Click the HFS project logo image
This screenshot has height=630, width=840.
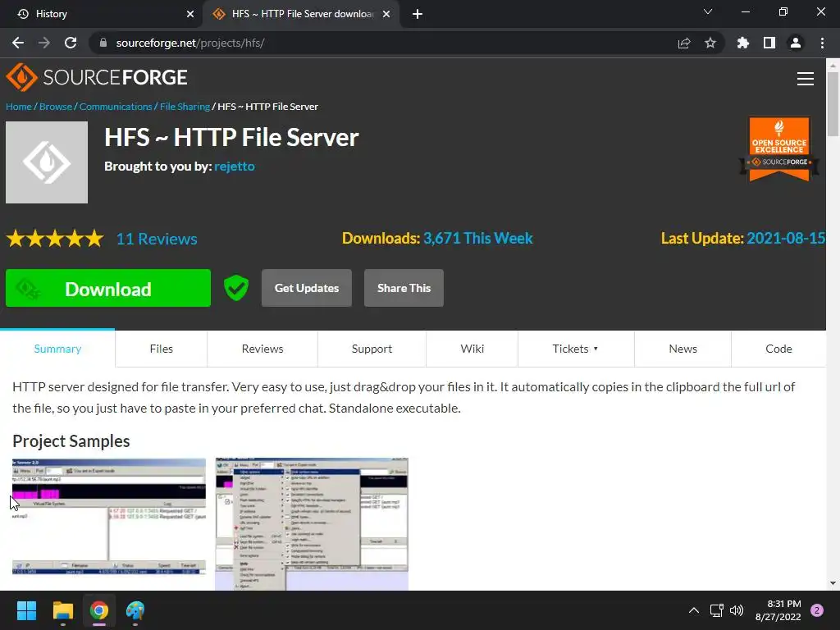point(47,162)
